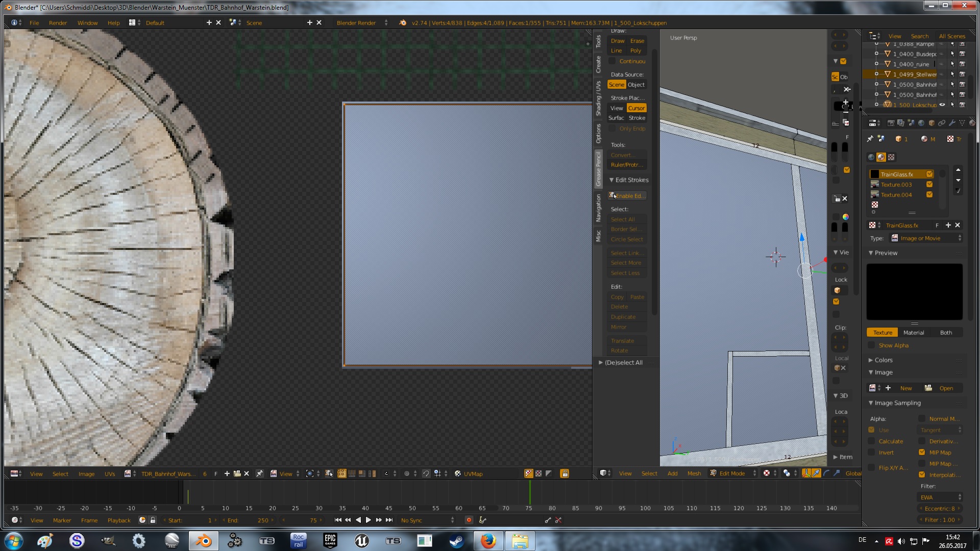
Task: Play the animation forward
Action: [x=369, y=520]
